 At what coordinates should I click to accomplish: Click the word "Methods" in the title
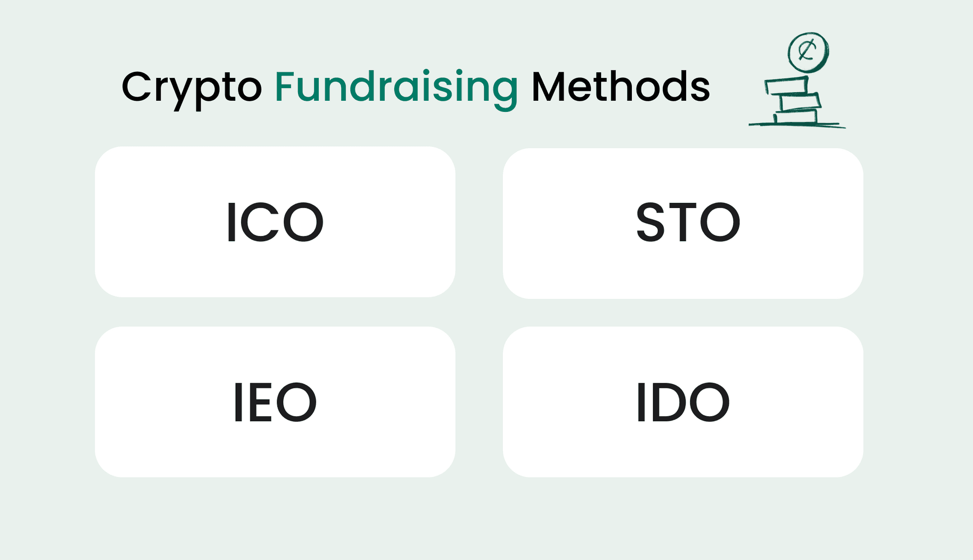click(620, 87)
